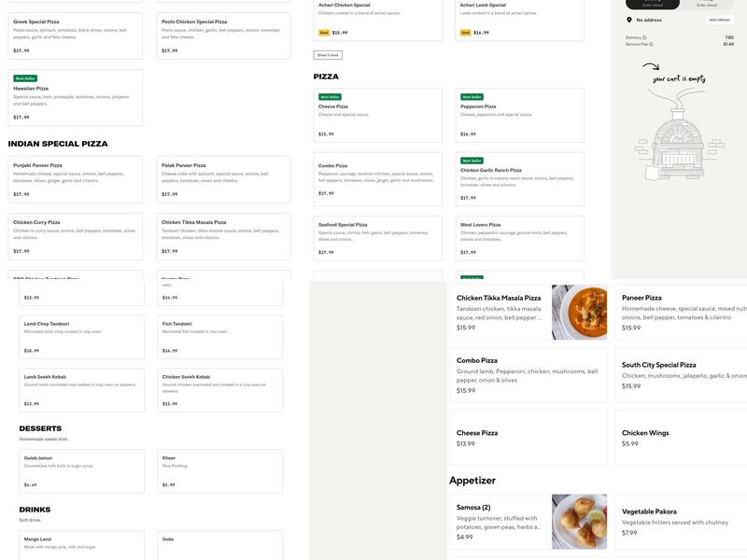
Task: Click the Deal badge on Achari Chicken Special
Action: (324, 33)
